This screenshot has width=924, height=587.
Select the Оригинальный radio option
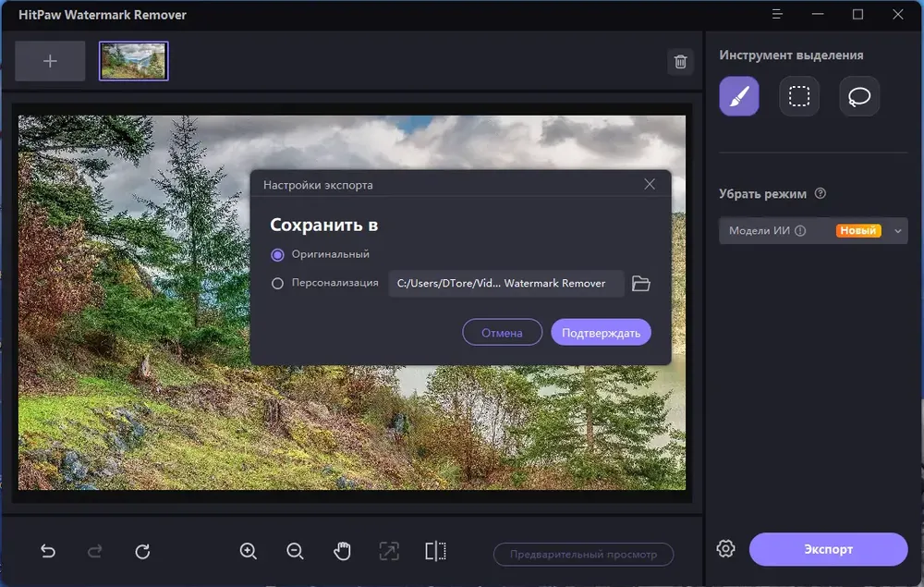[x=277, y=254]
